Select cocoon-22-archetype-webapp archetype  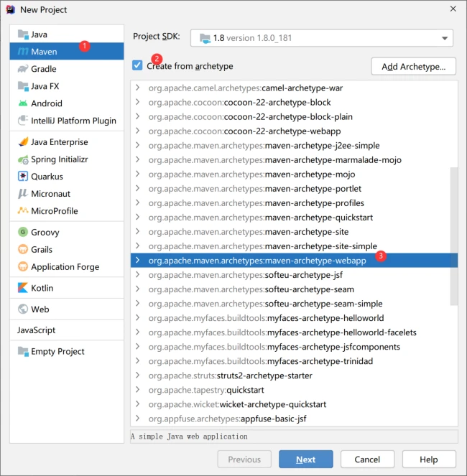[294, 131]
